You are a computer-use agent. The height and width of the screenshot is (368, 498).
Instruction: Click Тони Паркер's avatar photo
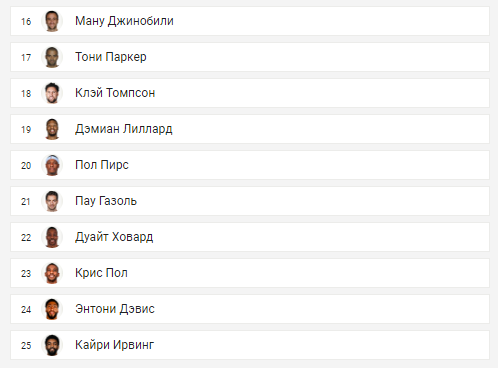52,57
